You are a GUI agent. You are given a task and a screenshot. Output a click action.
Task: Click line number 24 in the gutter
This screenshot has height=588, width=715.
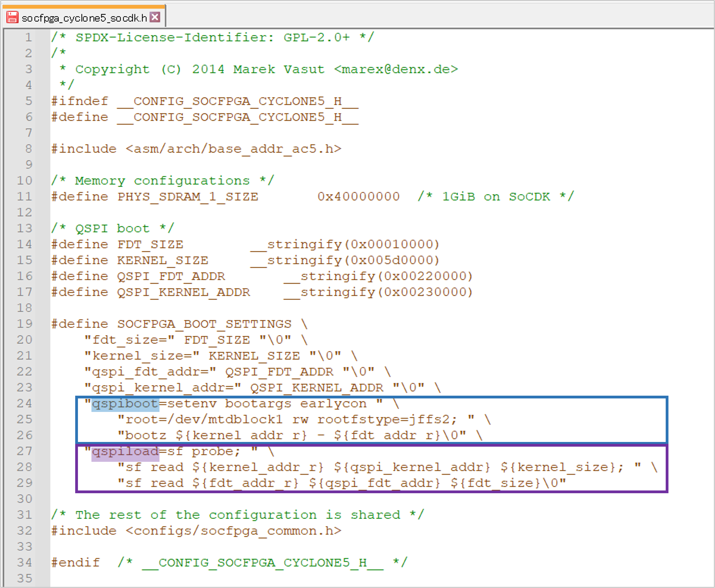(25, 403)
